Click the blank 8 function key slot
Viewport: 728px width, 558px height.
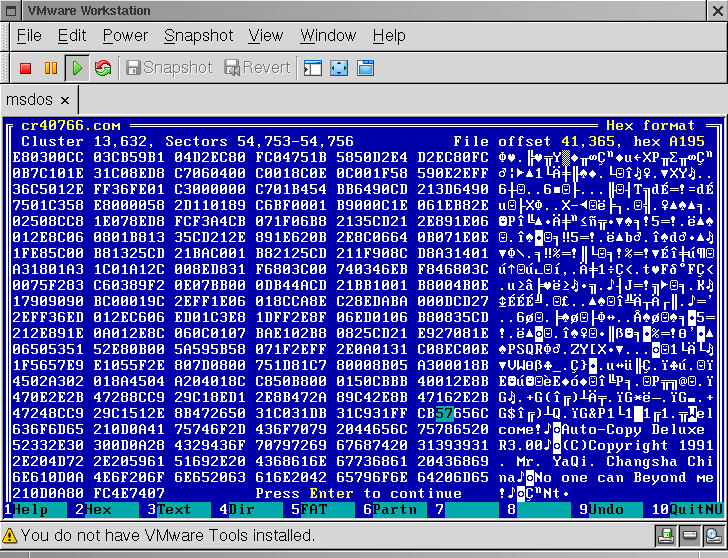pyautogui.click(x=539, y=510)
